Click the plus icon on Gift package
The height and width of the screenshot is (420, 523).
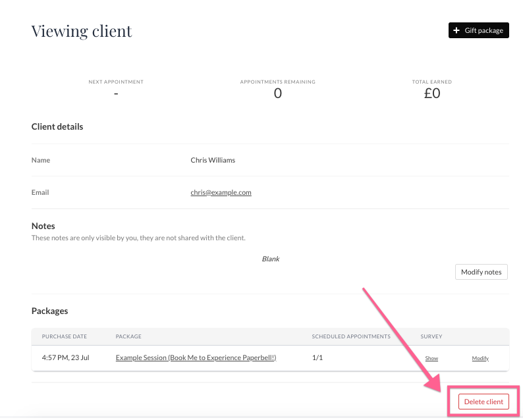(456, 30)
